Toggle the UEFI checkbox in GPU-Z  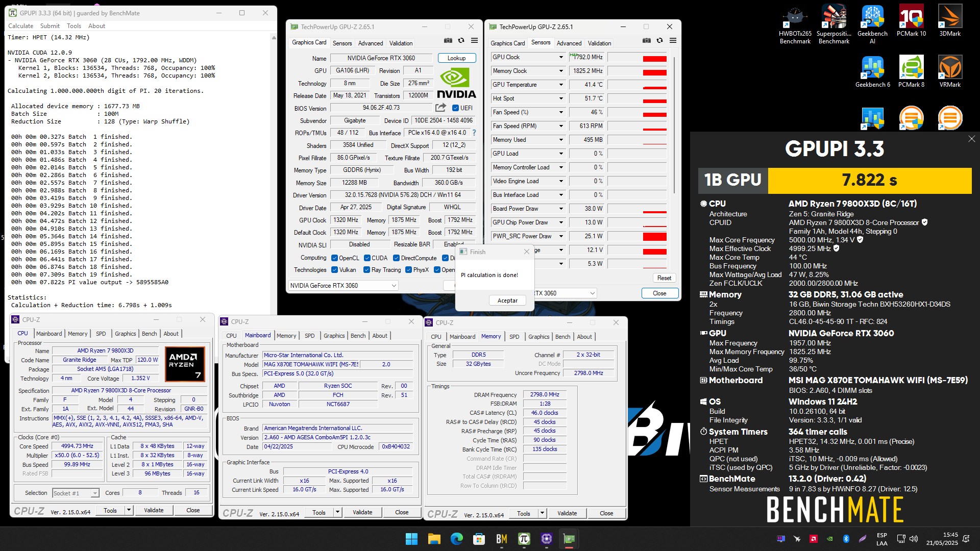[x=456, y=108]
